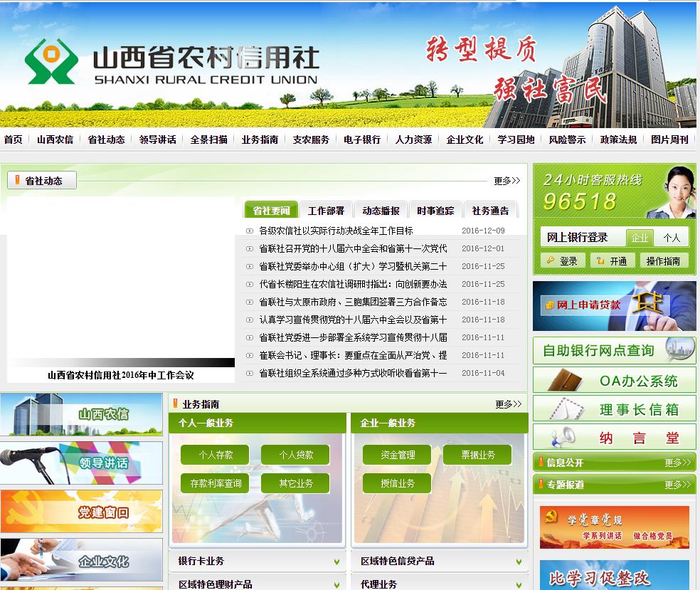Screen dimensions: 700x590
Task: Switch to the 社务通告 tab
Action: [x=491, y=210]
